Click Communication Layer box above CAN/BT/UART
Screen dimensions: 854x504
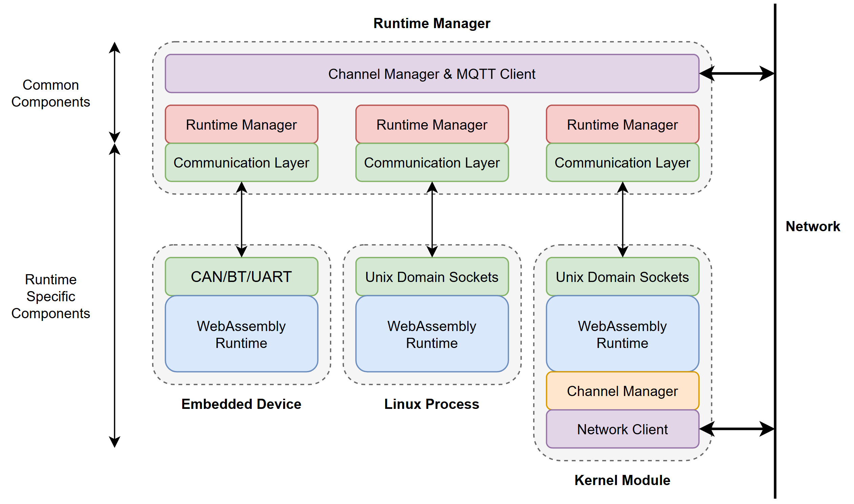point(241,162)
